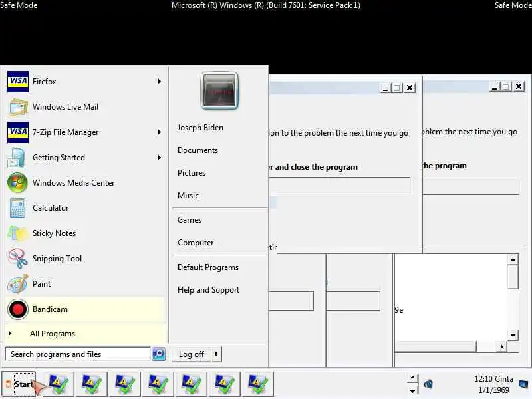Click the taskbar scroll down arrow
Image resolution: width=532 pixels, height=399 pixels.
412,391
